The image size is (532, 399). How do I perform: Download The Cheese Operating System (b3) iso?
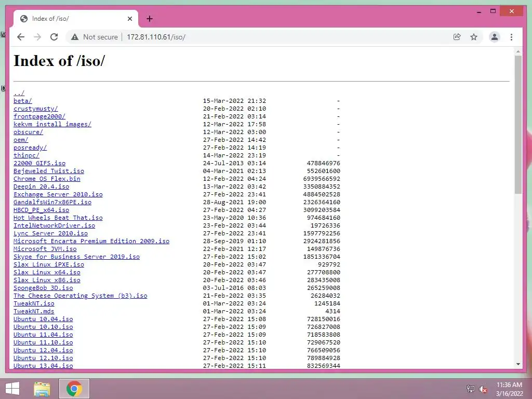point(81,296)
